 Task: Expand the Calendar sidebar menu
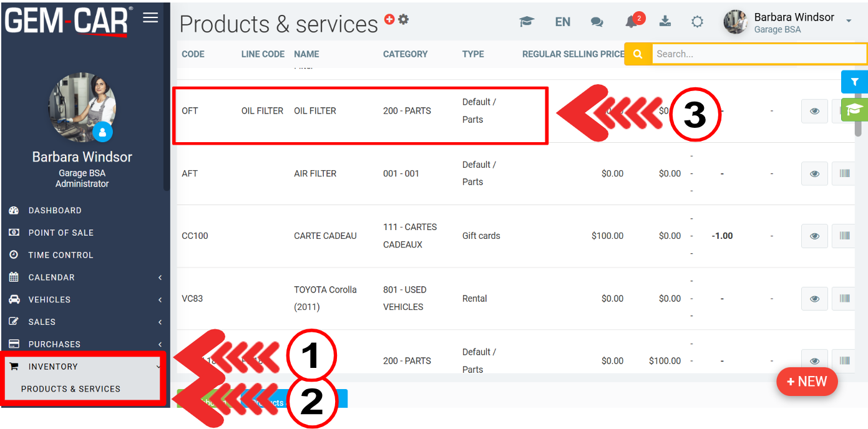pos(85,277)
